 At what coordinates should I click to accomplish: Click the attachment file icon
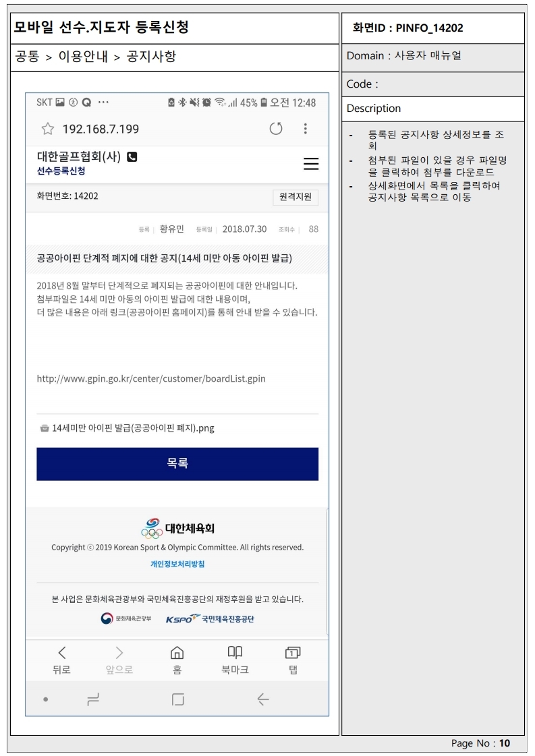[x=45, y=428]
